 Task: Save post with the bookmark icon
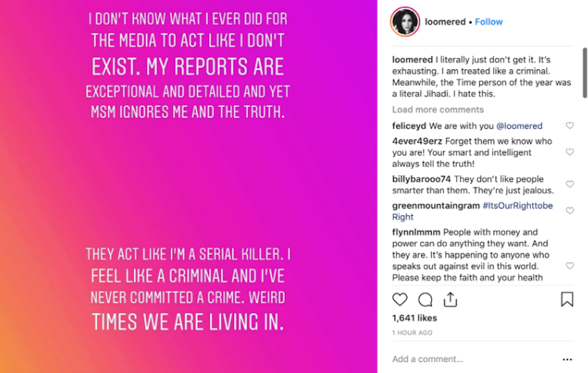(x=567, y=299)
